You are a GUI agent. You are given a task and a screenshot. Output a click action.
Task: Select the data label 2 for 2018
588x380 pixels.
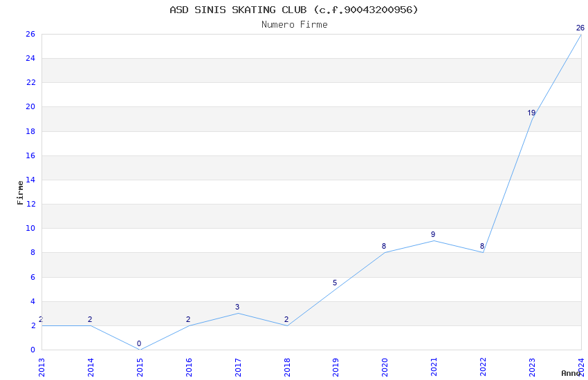click(286, 319)
